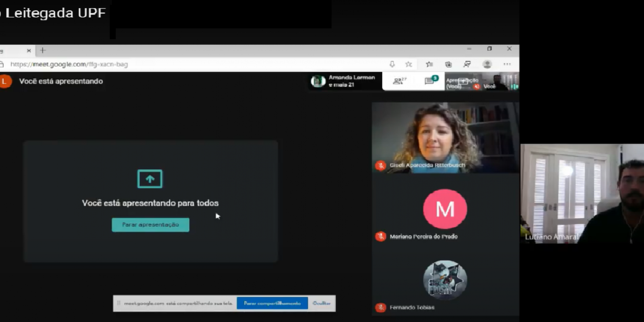644x322 pixels.
Task: Click Parar compartilhamento button
Action: pyautogui.click(x=272, y=303)
